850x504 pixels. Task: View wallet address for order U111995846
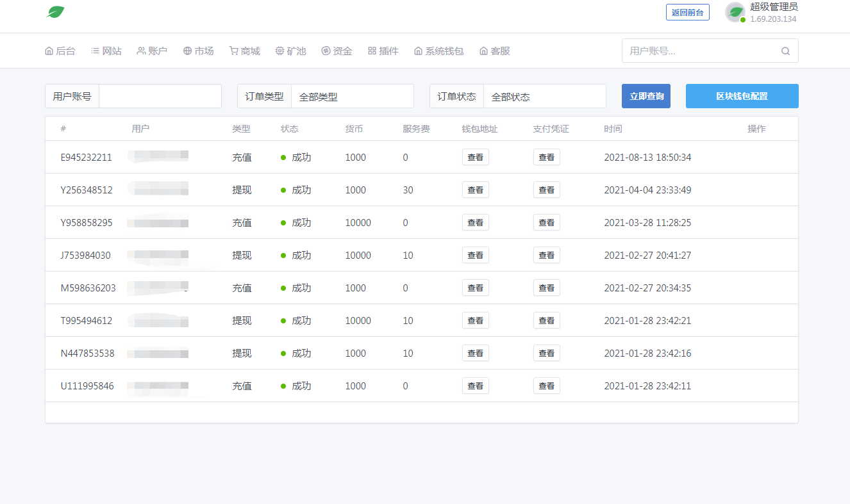(x=476, y=386)
